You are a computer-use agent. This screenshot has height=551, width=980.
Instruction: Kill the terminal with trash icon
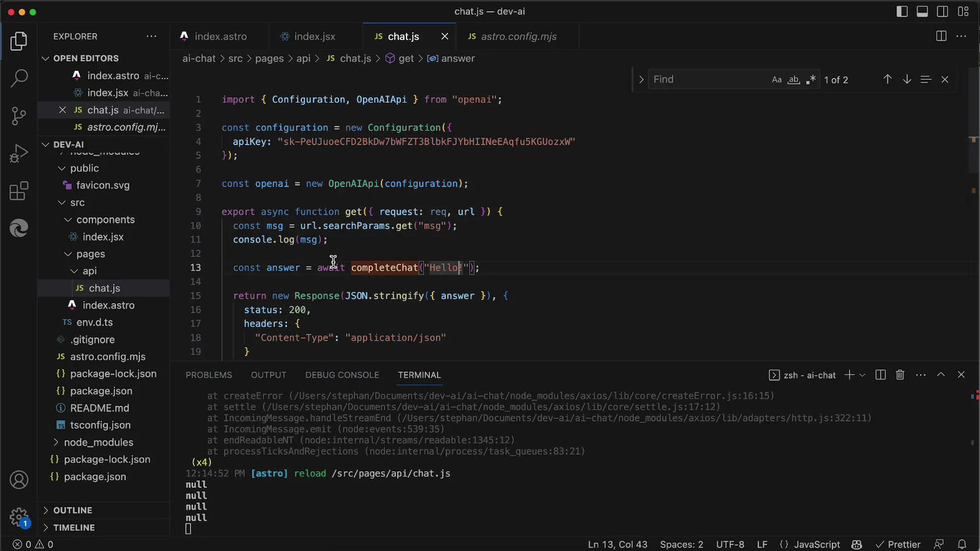900,375
